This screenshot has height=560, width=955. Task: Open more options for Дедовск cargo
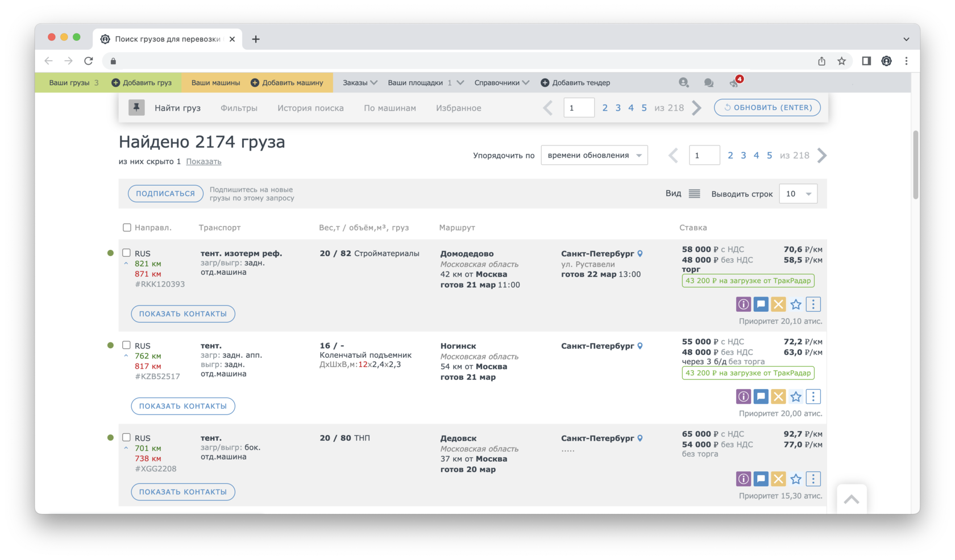coord(813,479)
